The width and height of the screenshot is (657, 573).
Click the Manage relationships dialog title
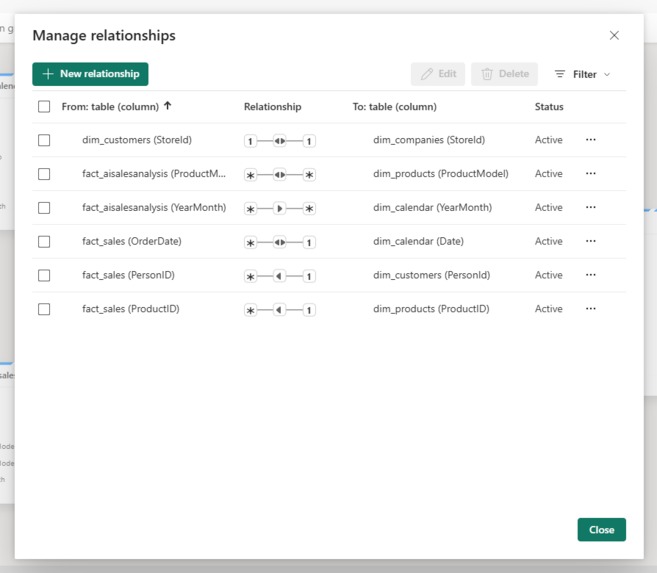(x=104, y=36)
